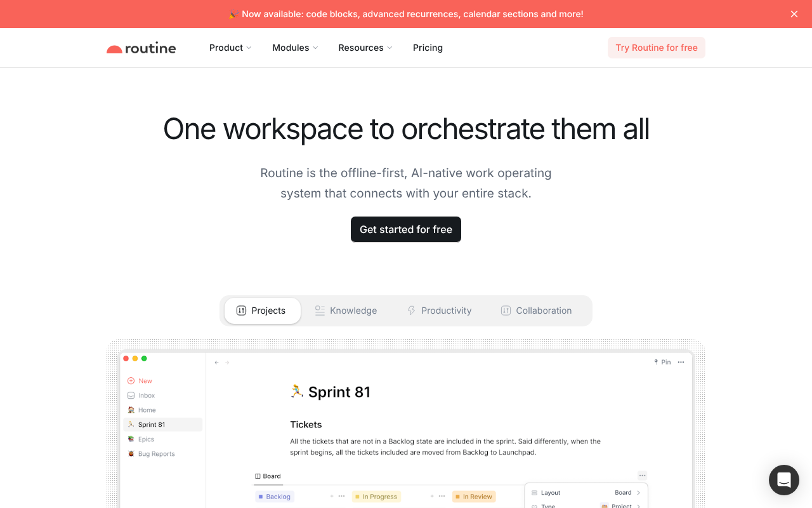This screenshot has height=508, width=812.
Task: Open the Epics page in sidebar
Action: tap(145, 439)
